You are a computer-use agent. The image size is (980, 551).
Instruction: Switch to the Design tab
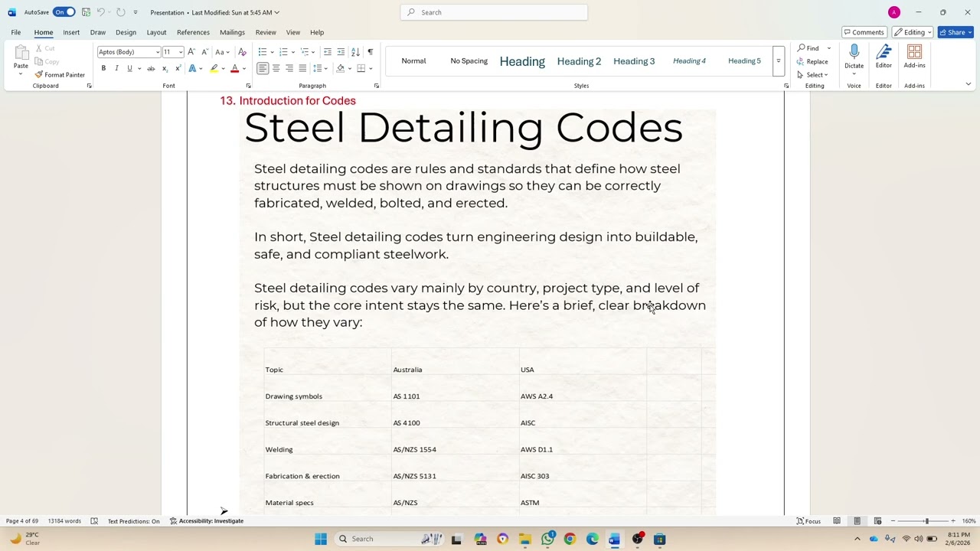(126, 32)
